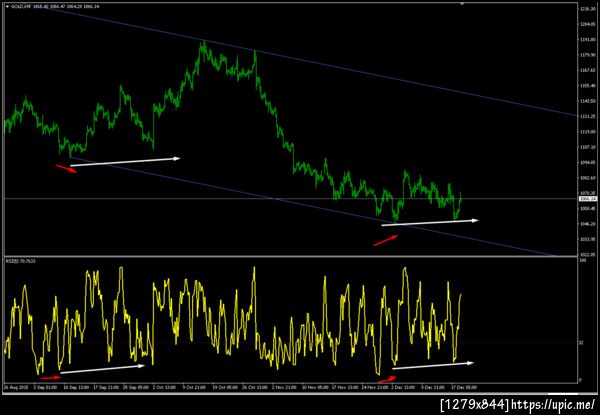Click the 17 Dec 05:00 time label
Viewport: 600px width, 415px height.
[x=465, y=387]
